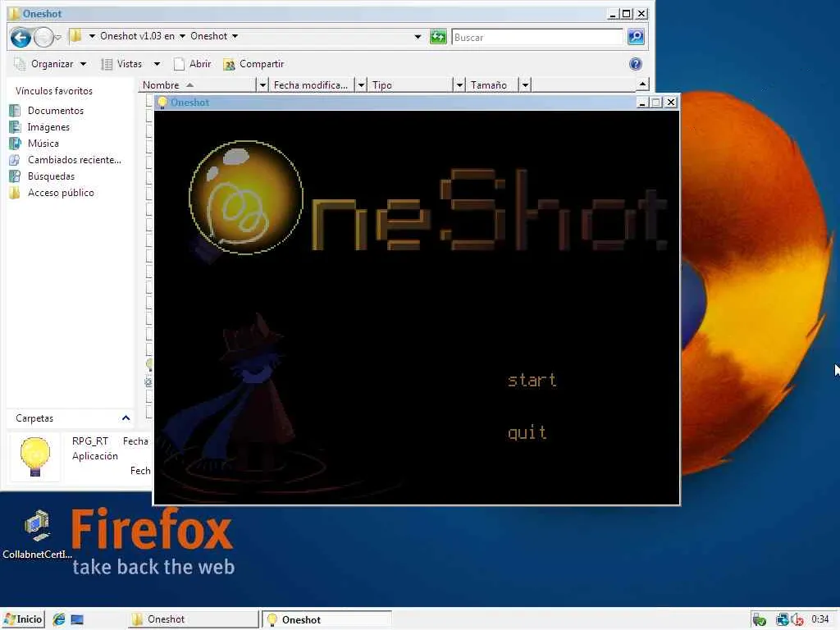This screenshot has width=840, height=630.
Task: Open Cambiados reciente... link
Action: 75,160
